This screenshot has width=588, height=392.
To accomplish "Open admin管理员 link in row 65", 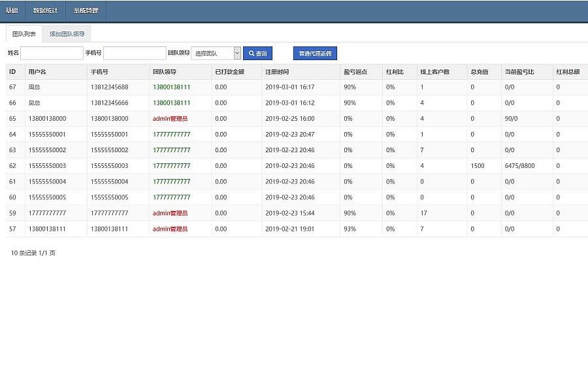I will pos(170,118).
